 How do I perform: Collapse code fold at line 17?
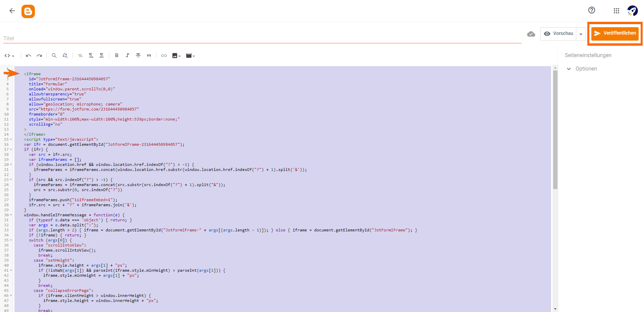click(11, 149)
